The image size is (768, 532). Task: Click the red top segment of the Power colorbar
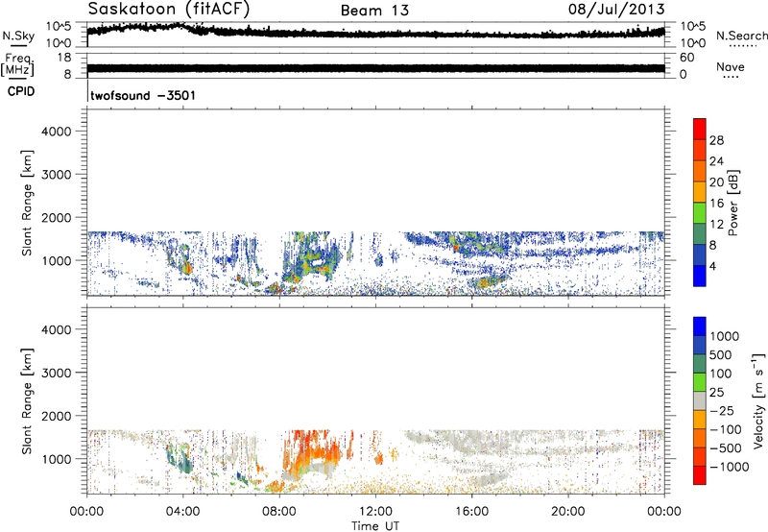click(700, 129)
